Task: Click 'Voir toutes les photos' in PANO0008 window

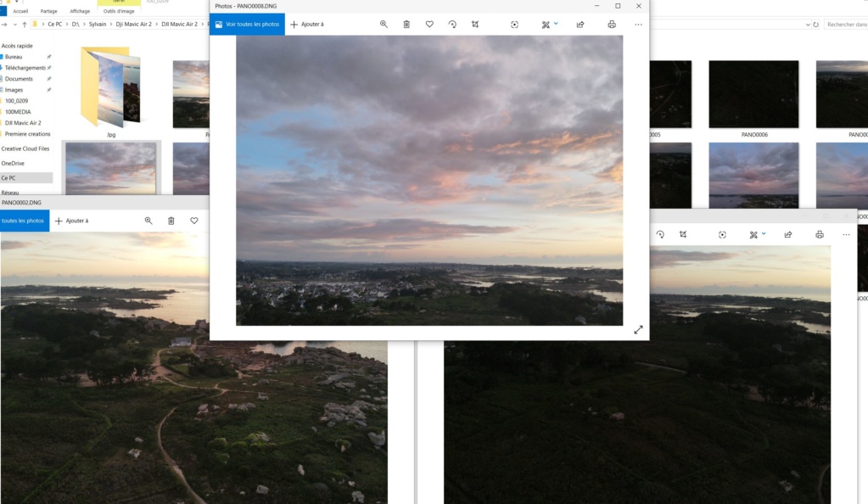Action: 248,25
